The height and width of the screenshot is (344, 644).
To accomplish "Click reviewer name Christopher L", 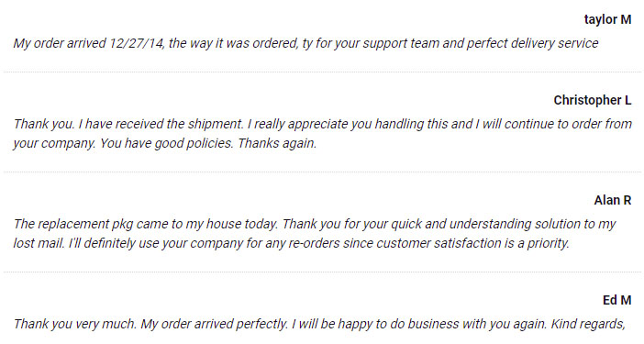I will tap(593, 100).
